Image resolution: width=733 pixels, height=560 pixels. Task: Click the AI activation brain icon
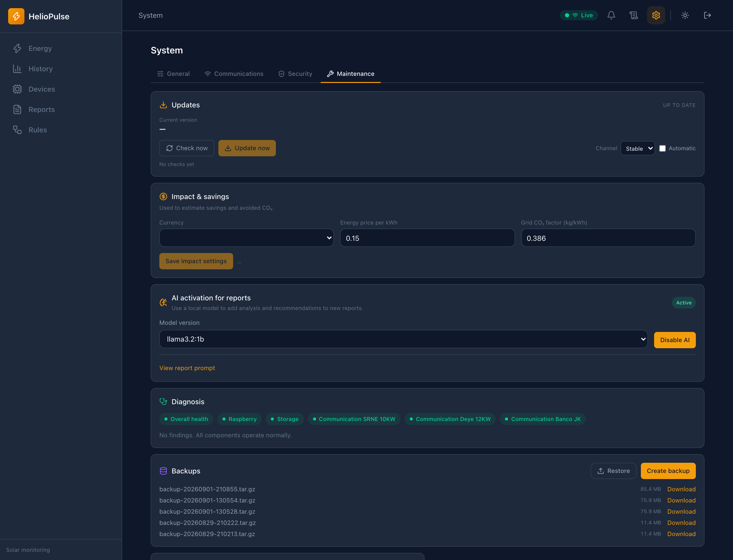pos(163,303)
